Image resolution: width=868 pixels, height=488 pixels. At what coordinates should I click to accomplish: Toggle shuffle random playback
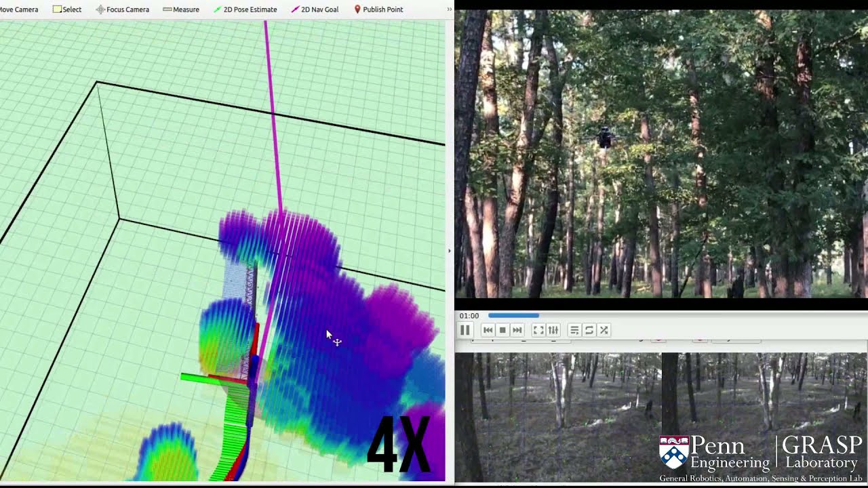(x=604, y=330)
